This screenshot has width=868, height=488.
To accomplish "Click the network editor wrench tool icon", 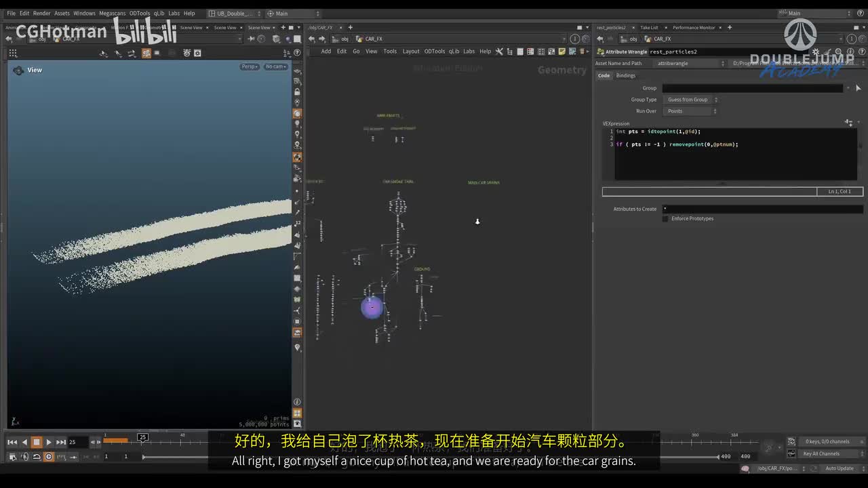I will pyautogui.click(x=499, y=52).
